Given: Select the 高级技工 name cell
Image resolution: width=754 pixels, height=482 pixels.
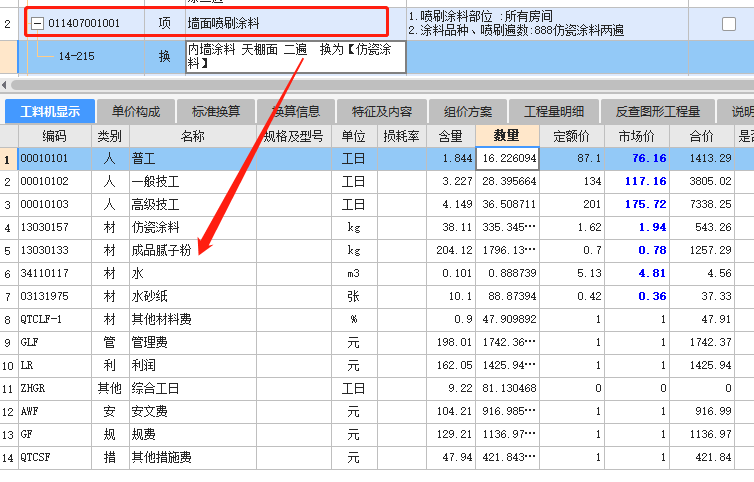Looking at the screenshot, I should click(x=192, y=204).
